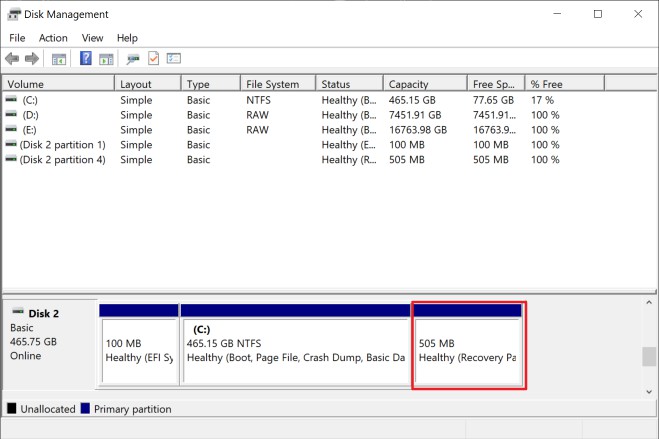
Task: Select the drive icon for volume (D:)
Action: pyautogui.click(x=11, y=114)
